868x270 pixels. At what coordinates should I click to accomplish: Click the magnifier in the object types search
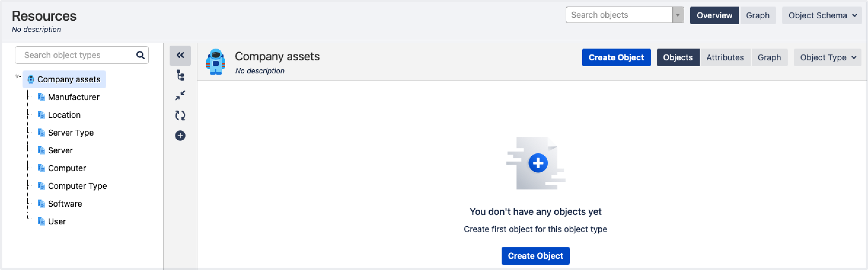tap(140, 54)
